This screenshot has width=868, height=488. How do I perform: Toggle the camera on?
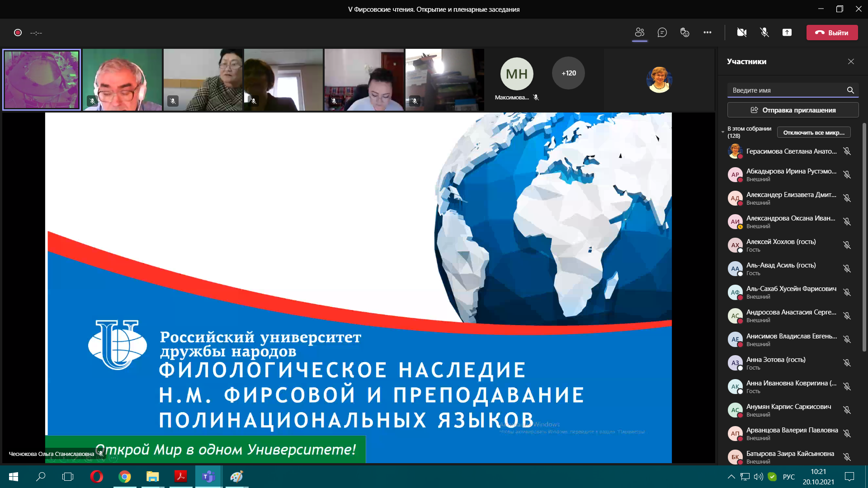[x=741, y=33]
